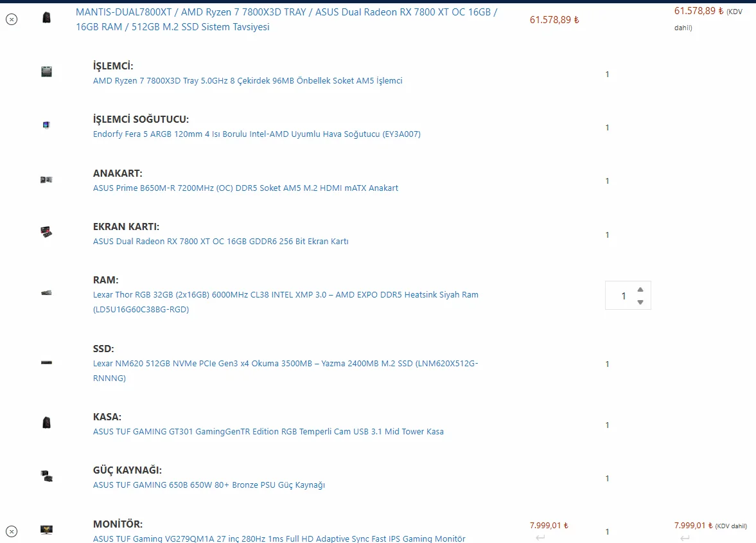Click the GÜÇ KAYNAĞI heading label
Image resolution: width=756 pixels, height=543 pixels.
pyautogui.click(x=127, y=470)
